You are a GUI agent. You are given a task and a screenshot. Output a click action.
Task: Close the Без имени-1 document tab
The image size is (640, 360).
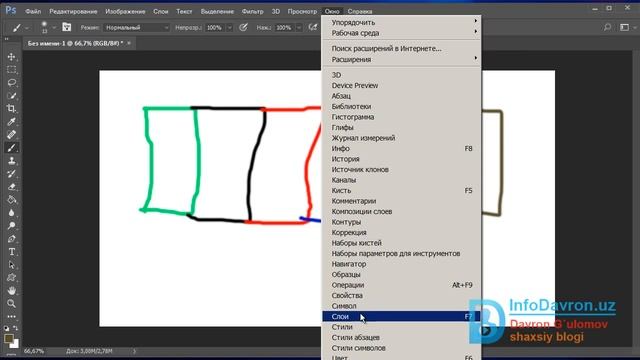[129, 43]
